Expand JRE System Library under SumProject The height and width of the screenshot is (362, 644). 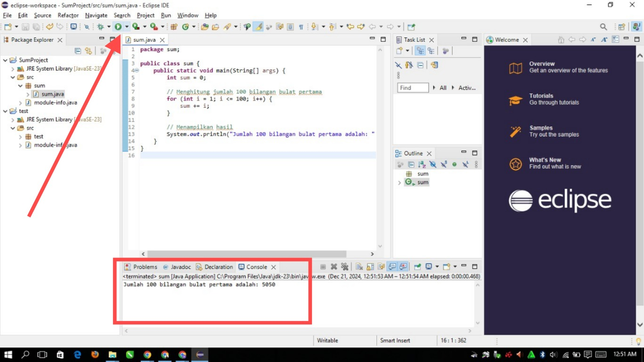(x=13, y=68)
